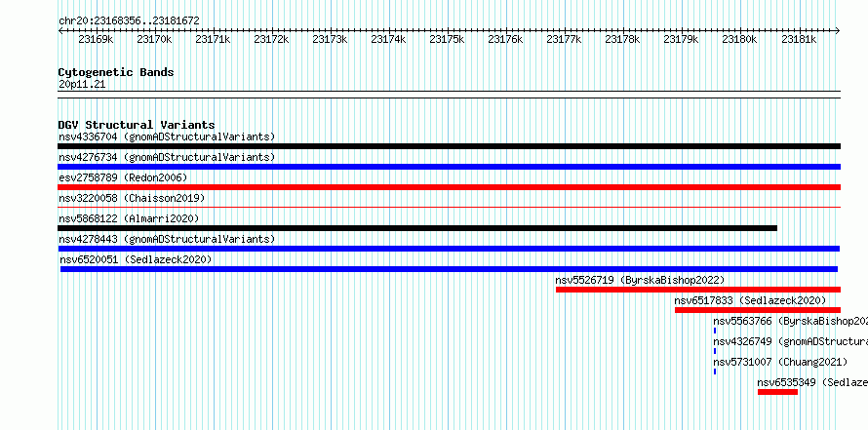Select nsv6520051 (Sedlazeck2020) label
Screen dimensions: 868x430
137,259
